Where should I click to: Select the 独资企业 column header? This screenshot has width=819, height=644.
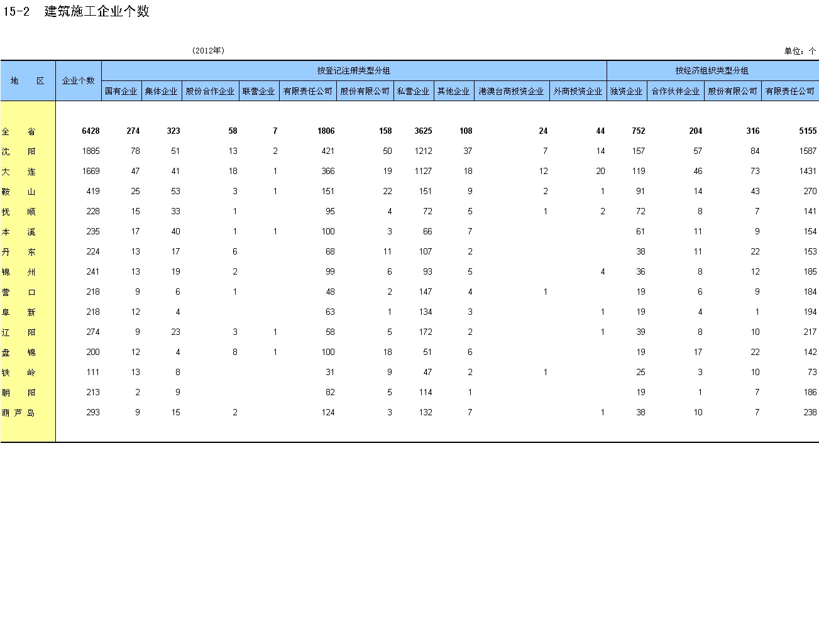[627, 91]
